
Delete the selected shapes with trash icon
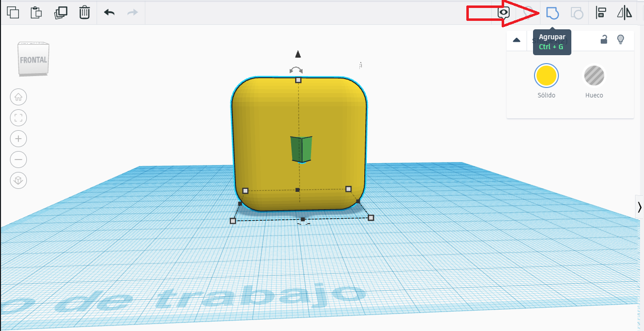click(x=85, y=12)
